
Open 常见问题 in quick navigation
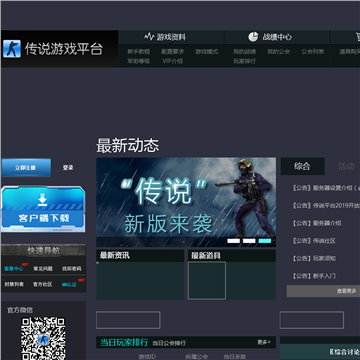[43, 269]
